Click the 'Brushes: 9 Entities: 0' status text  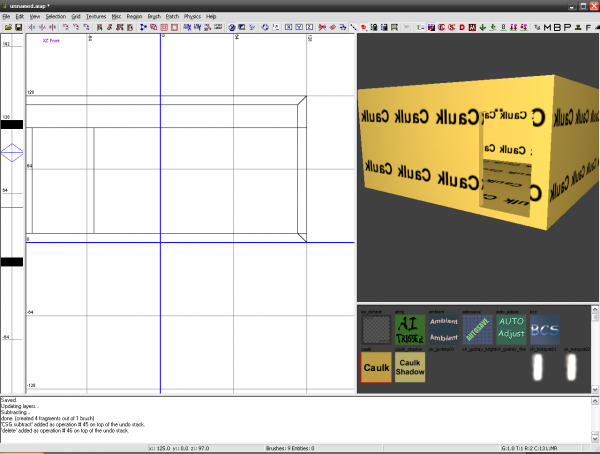tap(290, 448)
